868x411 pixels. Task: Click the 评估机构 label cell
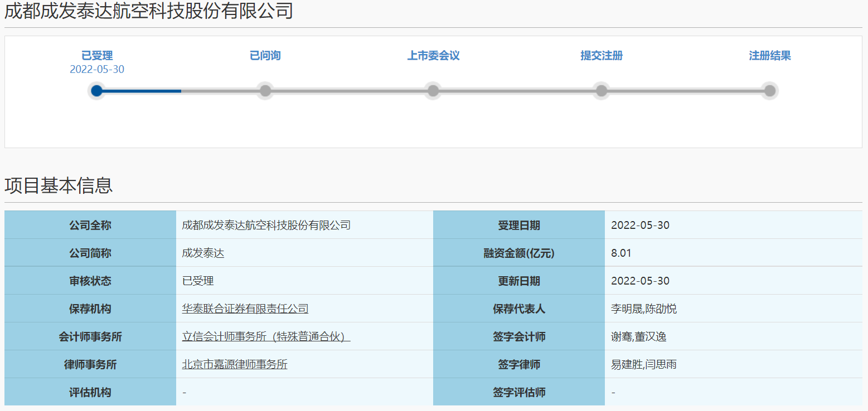click(x=90, y=392)
